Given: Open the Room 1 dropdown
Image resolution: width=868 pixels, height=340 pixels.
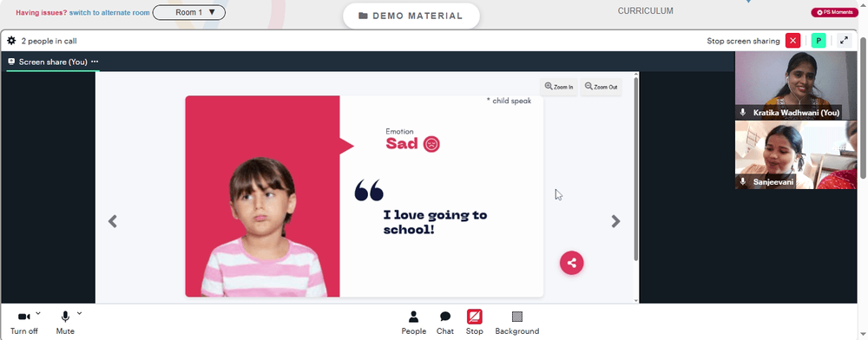Looking at the screenshot, I should pos(188,12).
